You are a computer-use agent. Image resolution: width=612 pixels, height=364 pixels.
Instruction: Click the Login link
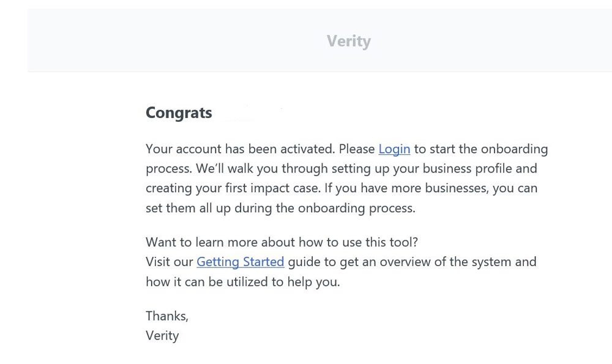[394, 149]
